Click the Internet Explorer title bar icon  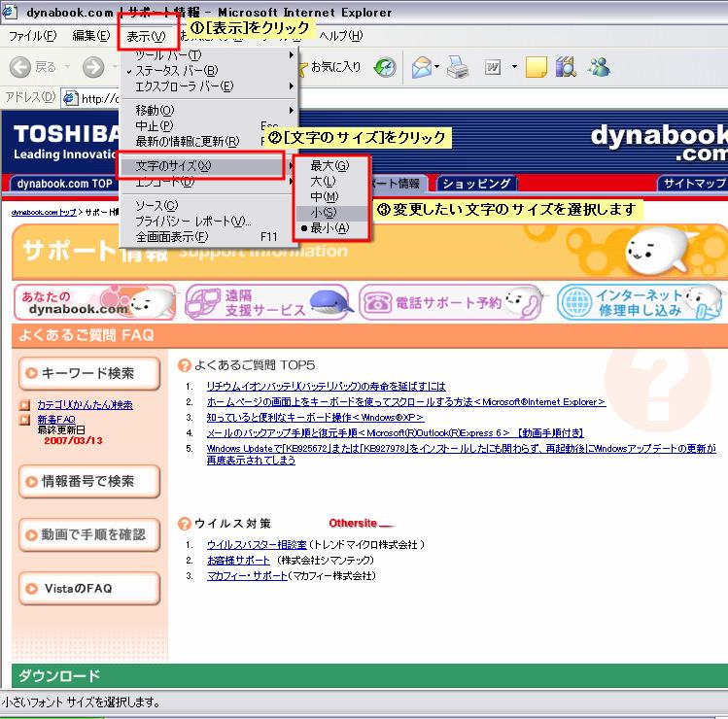10,11
